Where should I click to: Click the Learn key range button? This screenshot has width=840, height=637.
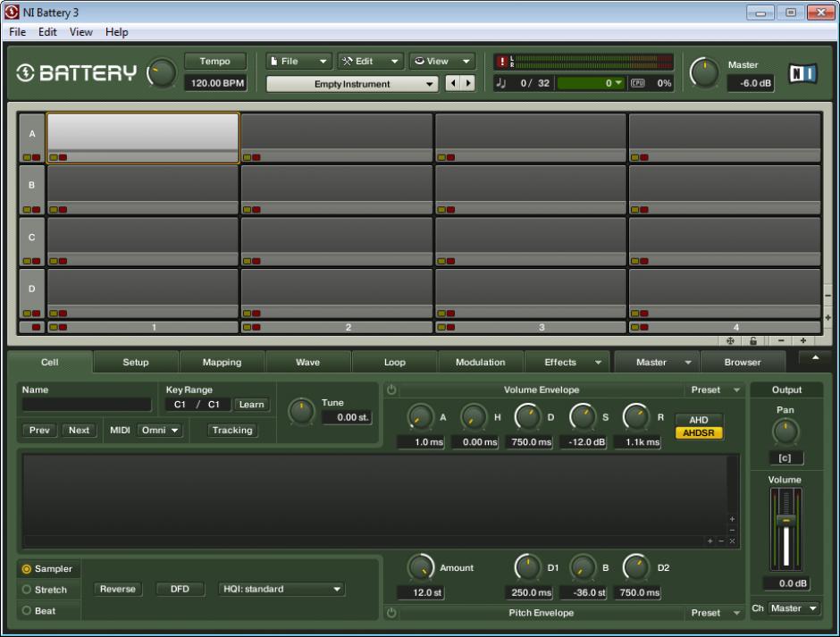(x=251, y=405)
